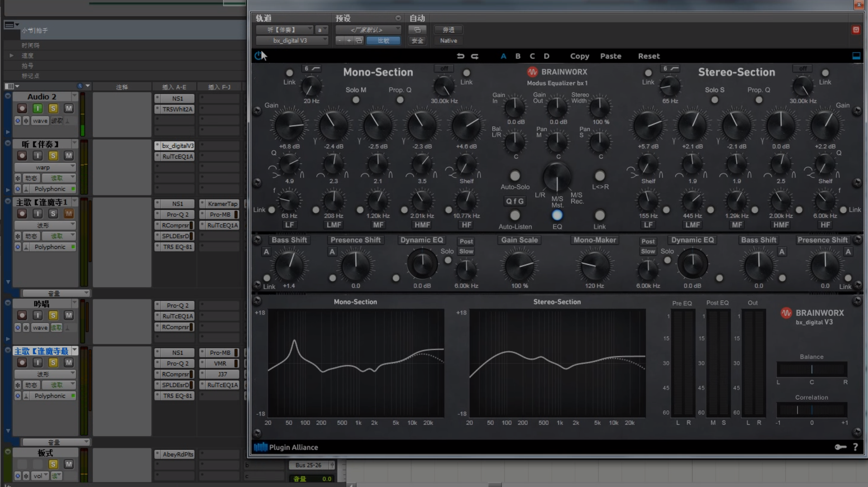
Task: Click the key license icon
Action: pyautogui.click(x=840, y=447)
